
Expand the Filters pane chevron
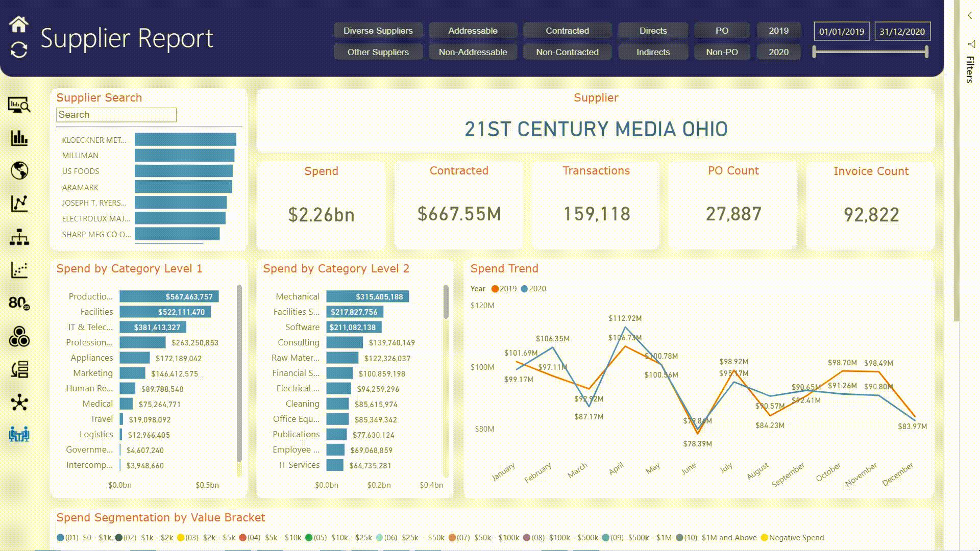pos(969,16)
